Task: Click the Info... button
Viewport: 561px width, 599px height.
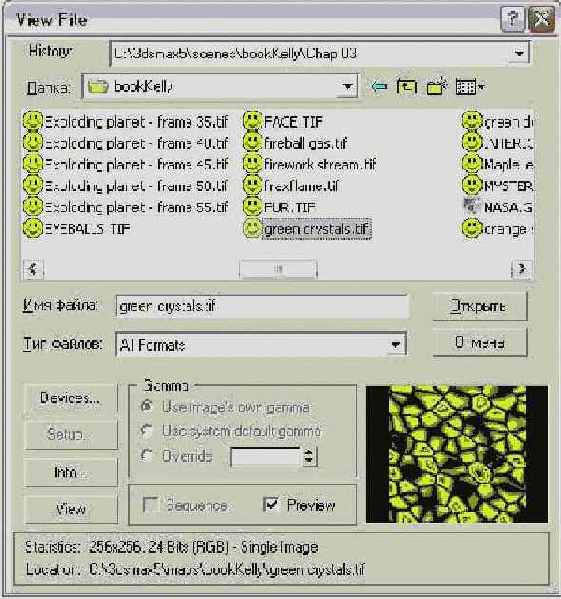Action: [70, 472]
